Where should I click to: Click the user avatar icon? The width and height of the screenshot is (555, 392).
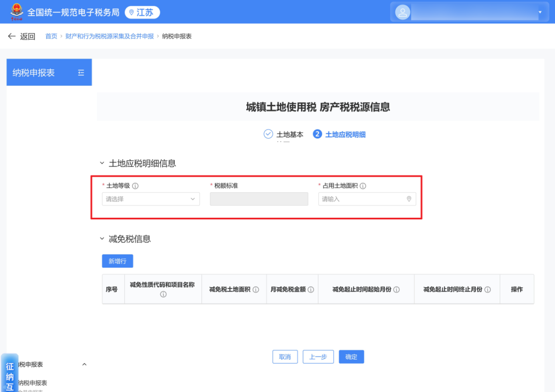coord(402,12)
